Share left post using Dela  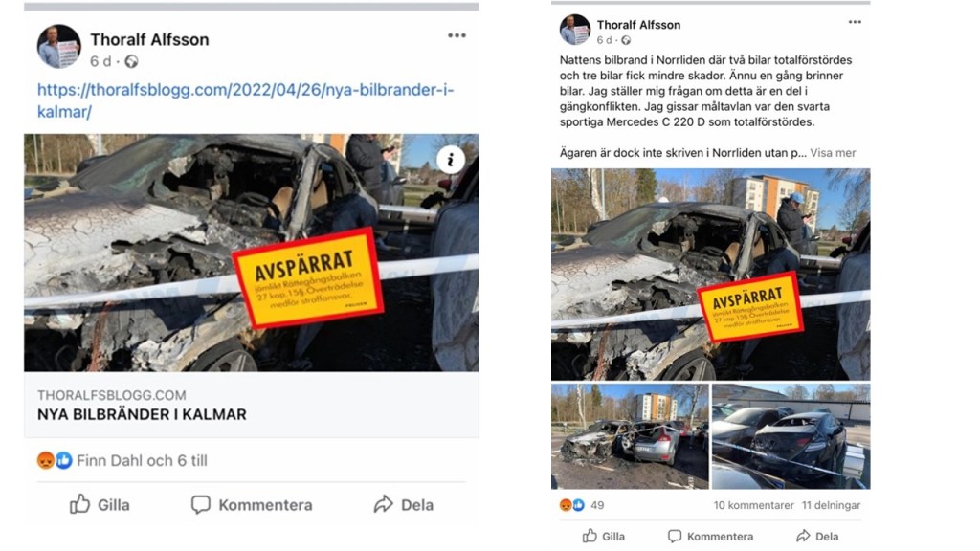[x=404, y=505]
